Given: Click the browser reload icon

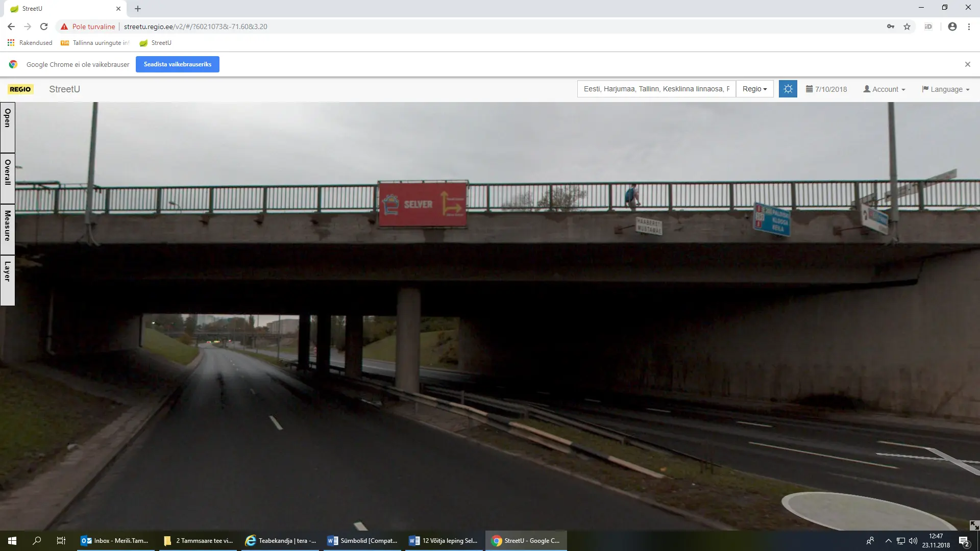Looking at the screenshot, I should [x=44, y=27].
